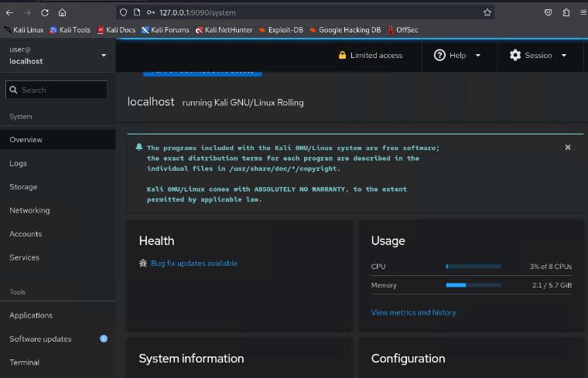This screenshot has height=378, width=588.
Task: Click the Limited access lock button
Action: point(370,56)
